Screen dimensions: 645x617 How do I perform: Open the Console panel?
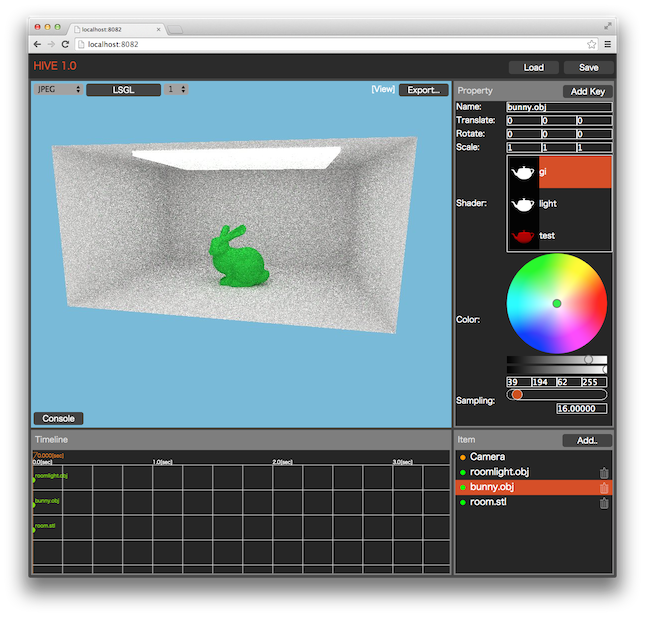[x=58, y=418]
